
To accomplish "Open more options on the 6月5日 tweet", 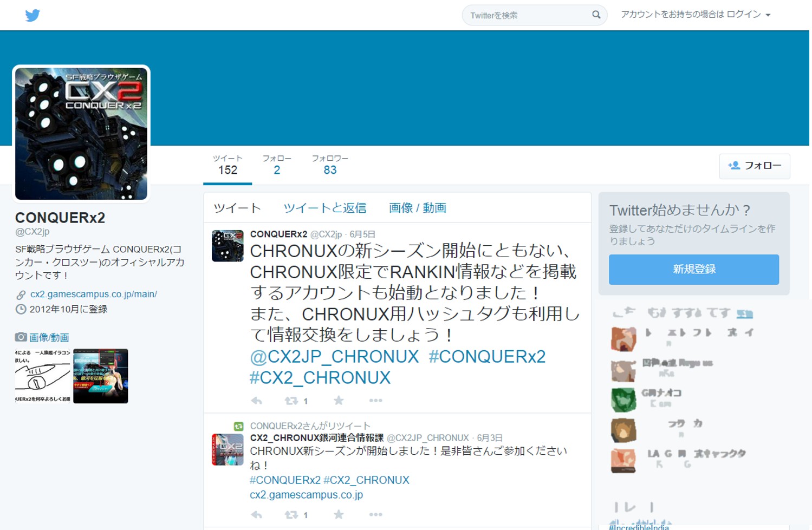I will pyautogui.click(x=375, y=401).
